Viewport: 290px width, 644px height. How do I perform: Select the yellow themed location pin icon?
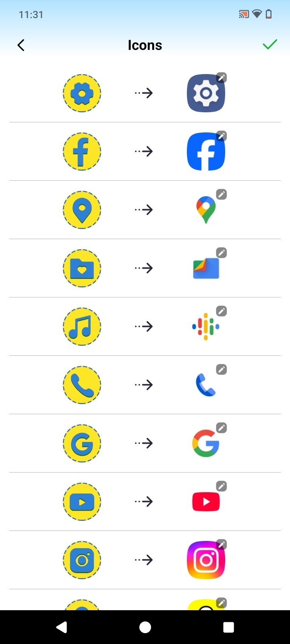coord(82,210)
